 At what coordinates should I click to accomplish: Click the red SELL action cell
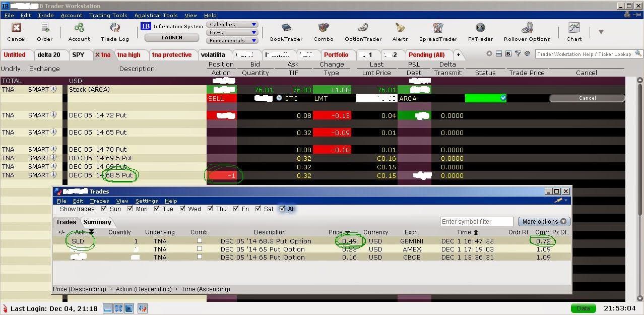click(221, 98)
